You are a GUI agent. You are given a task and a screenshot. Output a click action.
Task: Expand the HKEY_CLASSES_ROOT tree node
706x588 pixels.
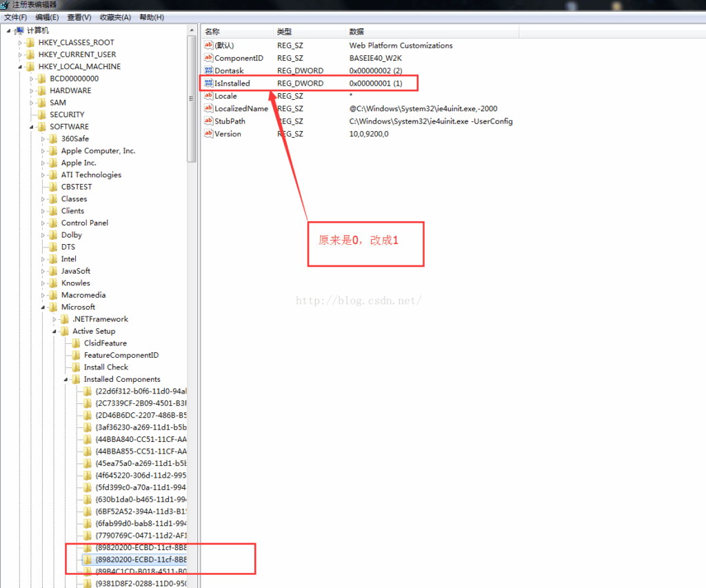(x=21, y=43)
